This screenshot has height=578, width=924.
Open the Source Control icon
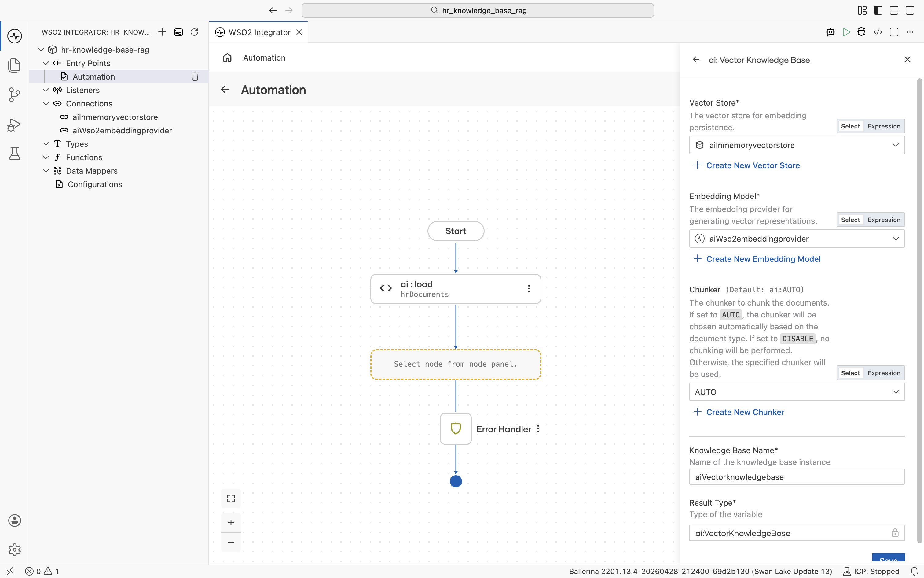click(x=14, y=95)
